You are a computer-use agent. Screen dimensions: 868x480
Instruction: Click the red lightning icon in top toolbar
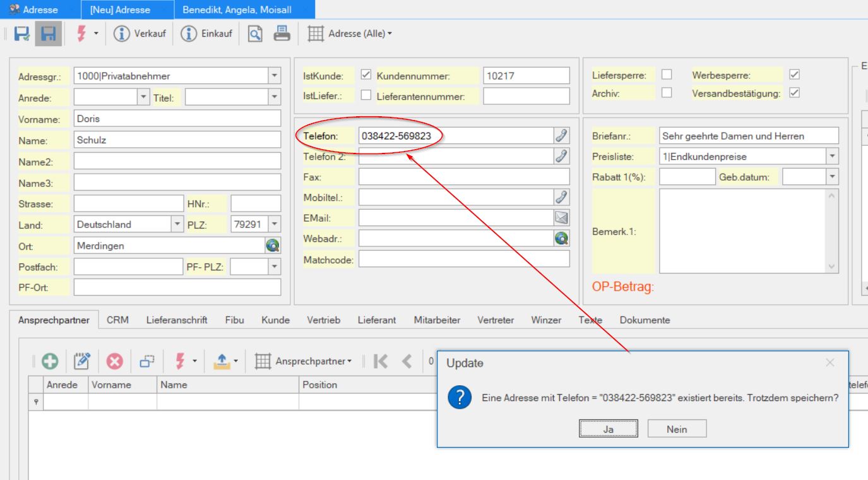pyautogui.click(x=81, y=33)
